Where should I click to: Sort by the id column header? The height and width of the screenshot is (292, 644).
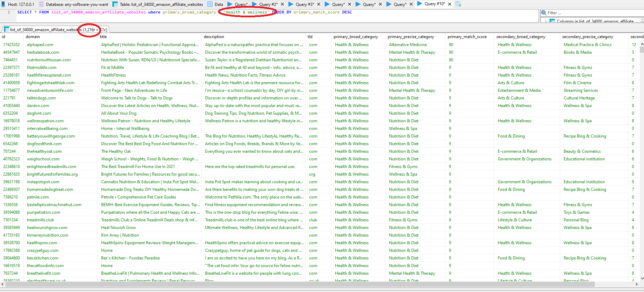point(12,37)
